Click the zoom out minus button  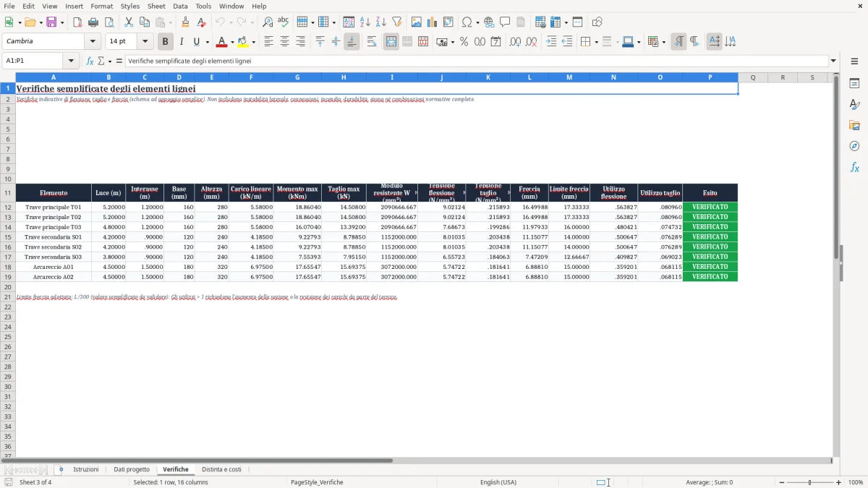point(781,482)
